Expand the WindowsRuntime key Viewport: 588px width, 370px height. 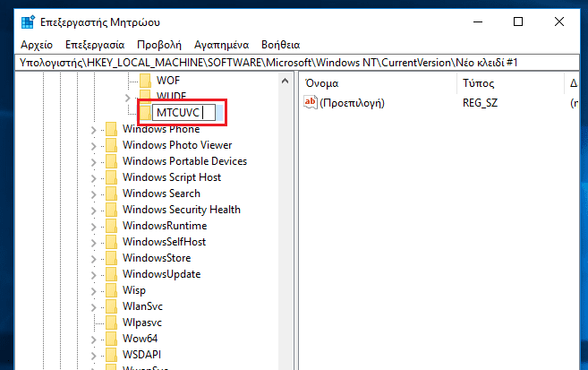point(93,227)
